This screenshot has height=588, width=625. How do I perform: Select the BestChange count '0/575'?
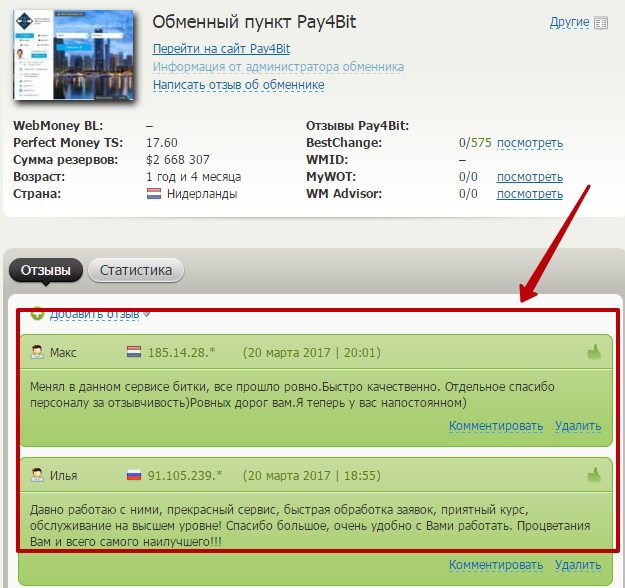(x=475, y=143)
